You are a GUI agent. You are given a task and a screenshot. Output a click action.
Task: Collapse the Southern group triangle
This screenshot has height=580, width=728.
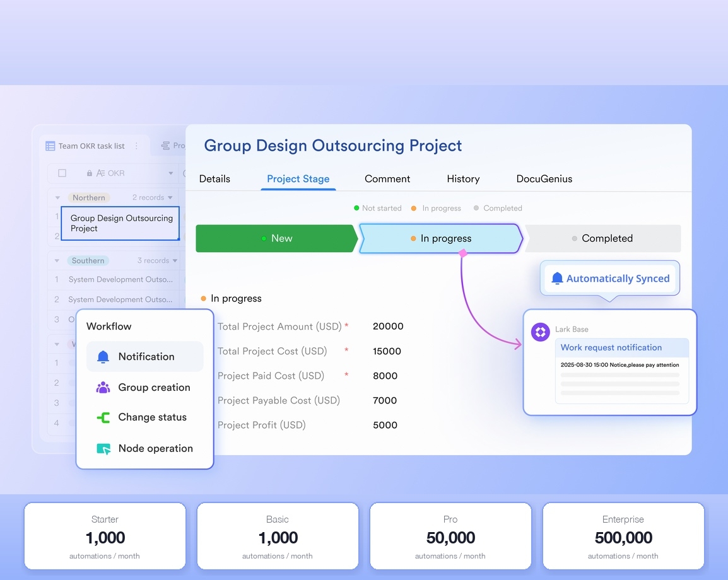point(57,261)
